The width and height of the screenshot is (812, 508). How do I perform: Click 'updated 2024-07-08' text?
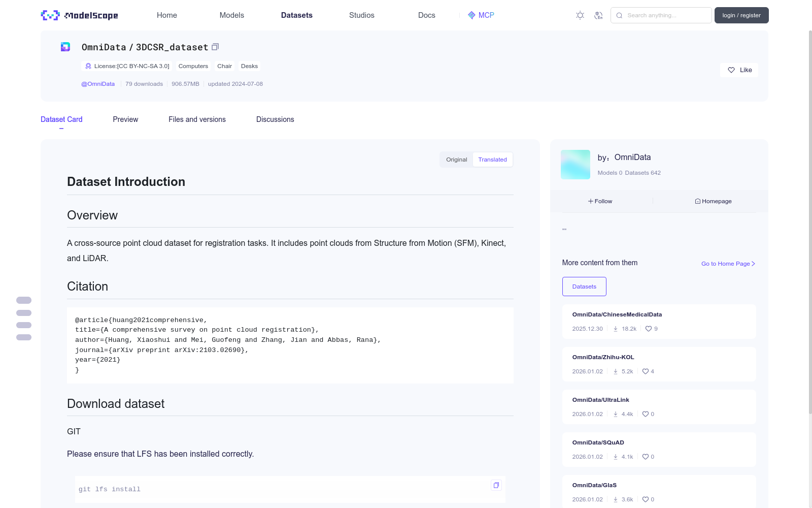[x=235, y=84]
